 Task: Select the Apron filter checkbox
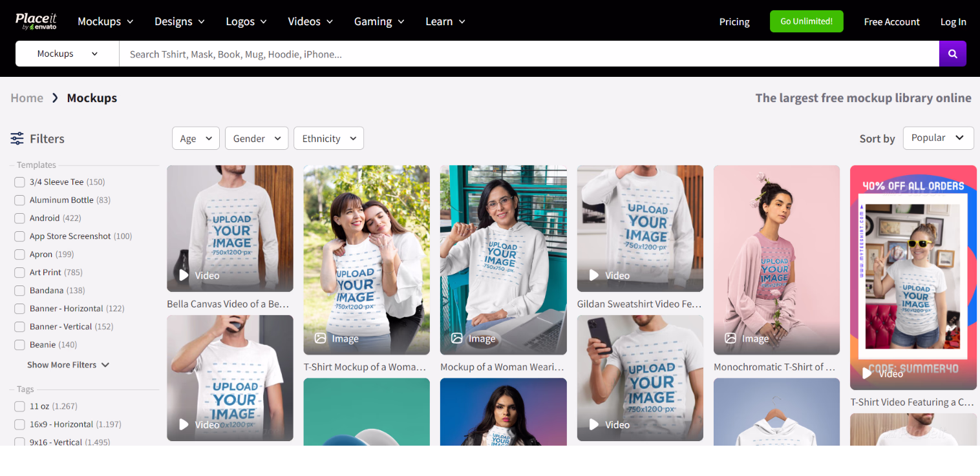19,254
